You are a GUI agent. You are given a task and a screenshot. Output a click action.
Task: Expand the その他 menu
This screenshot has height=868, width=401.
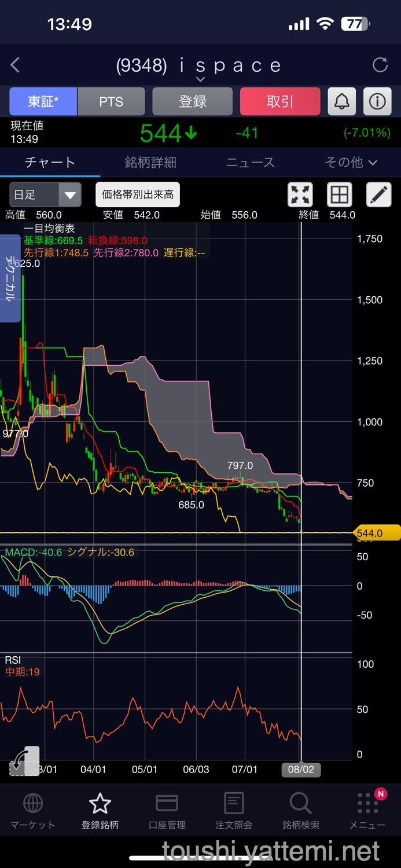tap(351, 163)
